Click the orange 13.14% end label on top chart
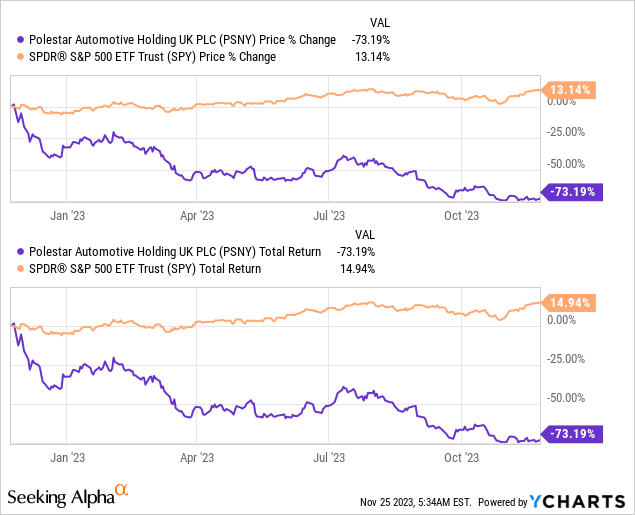This screenshot has width=635, height=515. coord(569,90)
